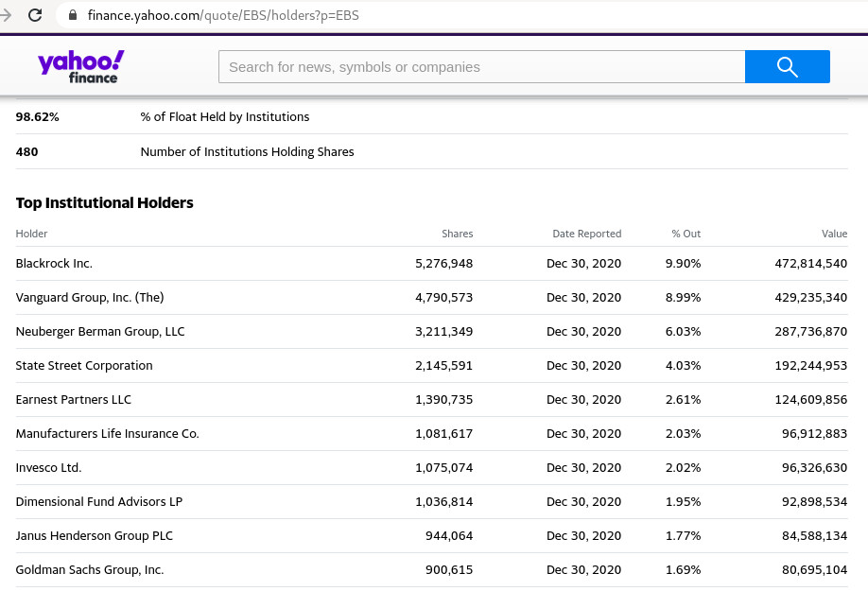Select Vanguard Group, Inc. (The) holder

click(90, 297)
